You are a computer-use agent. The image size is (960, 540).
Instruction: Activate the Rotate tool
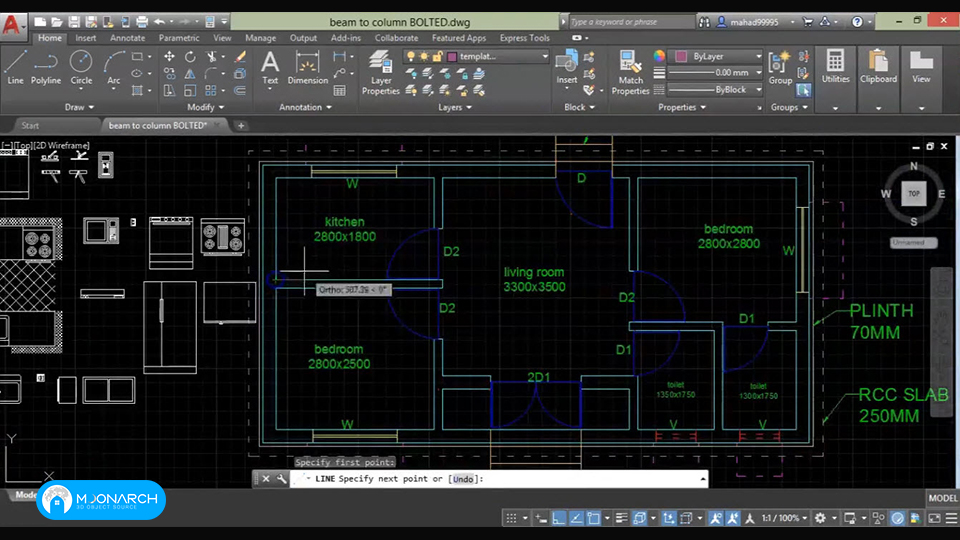tap(190, 56)
